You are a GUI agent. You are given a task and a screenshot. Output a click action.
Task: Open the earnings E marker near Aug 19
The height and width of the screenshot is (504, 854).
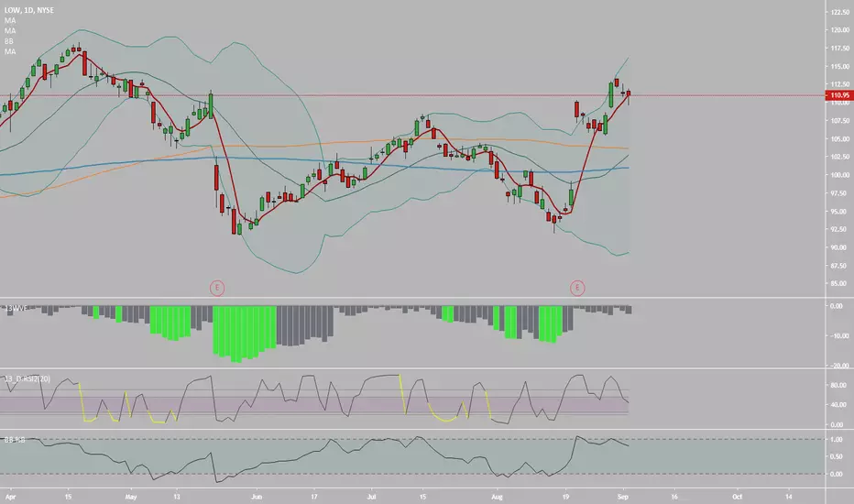click(x=577, y=287)
